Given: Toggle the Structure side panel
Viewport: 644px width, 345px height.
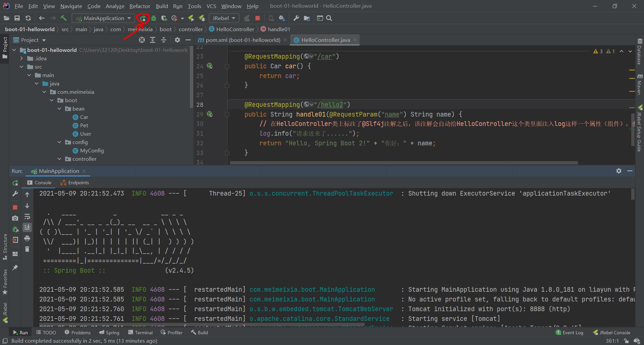Looking at the screenshot, I should pos(5,247).
